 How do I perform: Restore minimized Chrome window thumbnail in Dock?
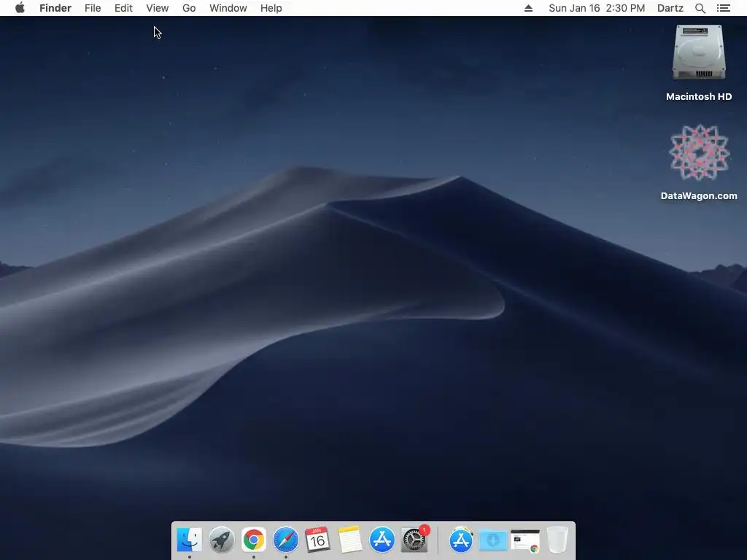(x=525, y=541)
